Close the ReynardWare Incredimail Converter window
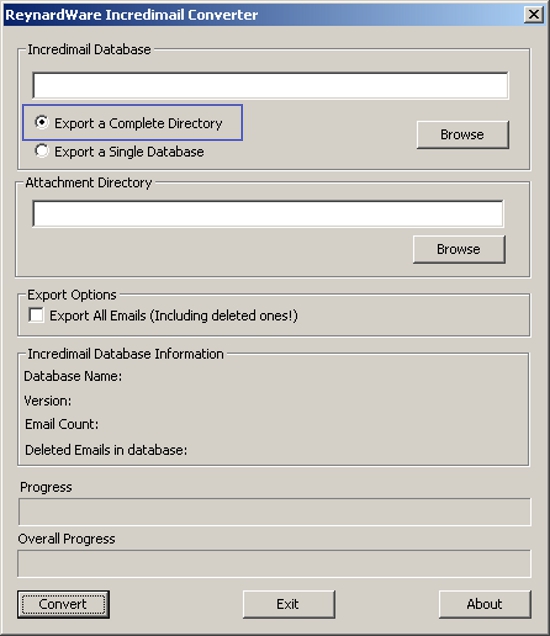 click(x=533, y=15)
